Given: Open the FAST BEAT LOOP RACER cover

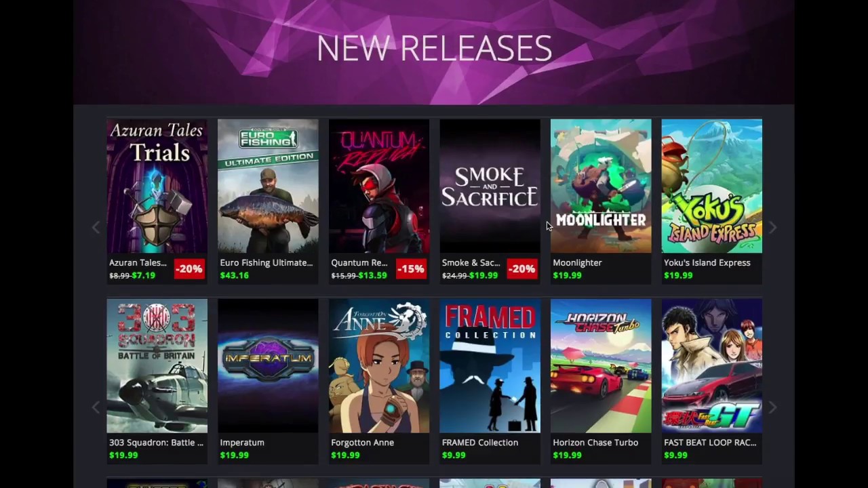Looking at the screenshot, I should point(712,366).
